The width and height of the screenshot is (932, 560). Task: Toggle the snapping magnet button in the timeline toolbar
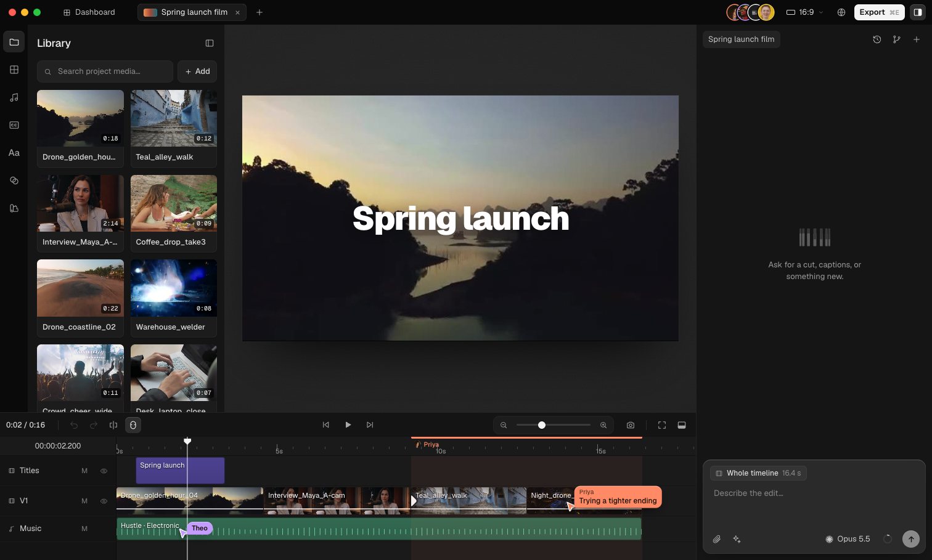(x=133, y=425)
